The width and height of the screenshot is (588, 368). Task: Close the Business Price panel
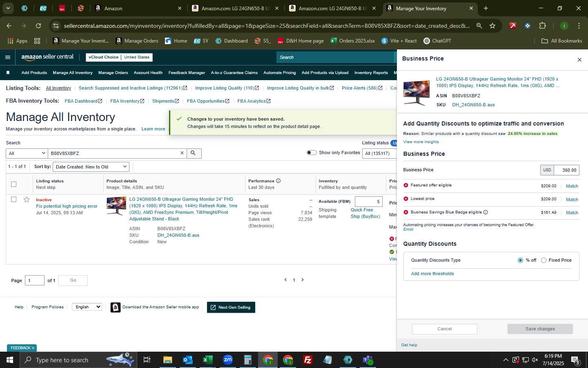coord(579,60)
